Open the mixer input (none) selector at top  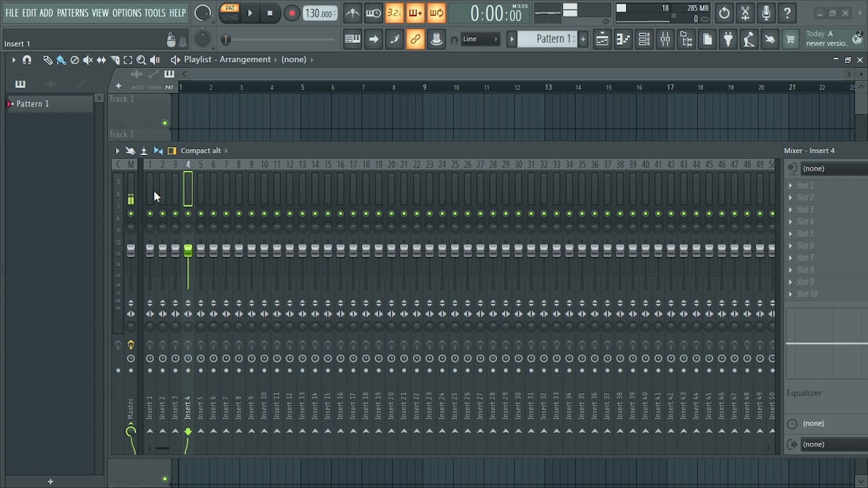[834, 168]
